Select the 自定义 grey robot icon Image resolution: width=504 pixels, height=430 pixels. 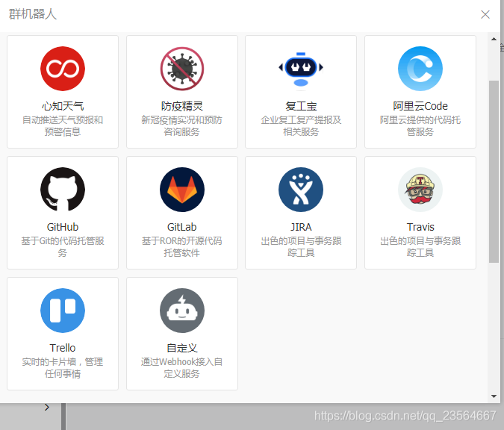(x=182, y=311)
